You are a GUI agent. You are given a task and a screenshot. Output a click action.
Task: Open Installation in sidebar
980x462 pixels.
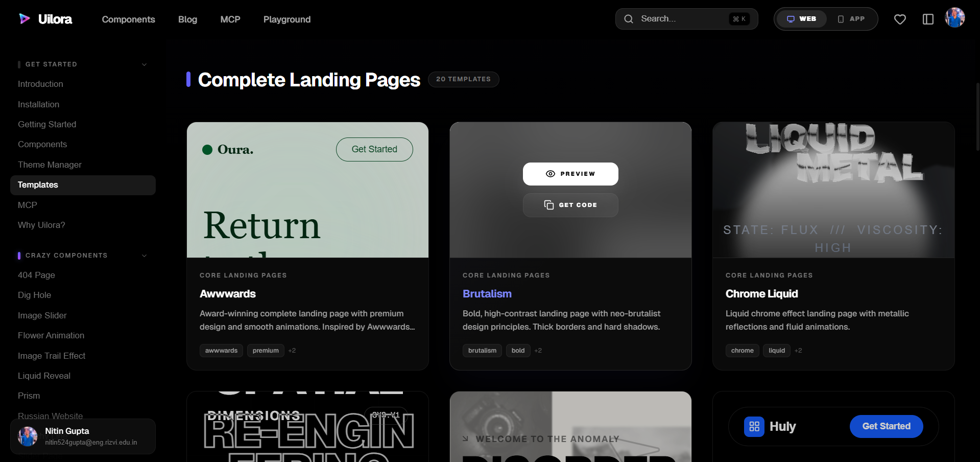pos(38,104)
